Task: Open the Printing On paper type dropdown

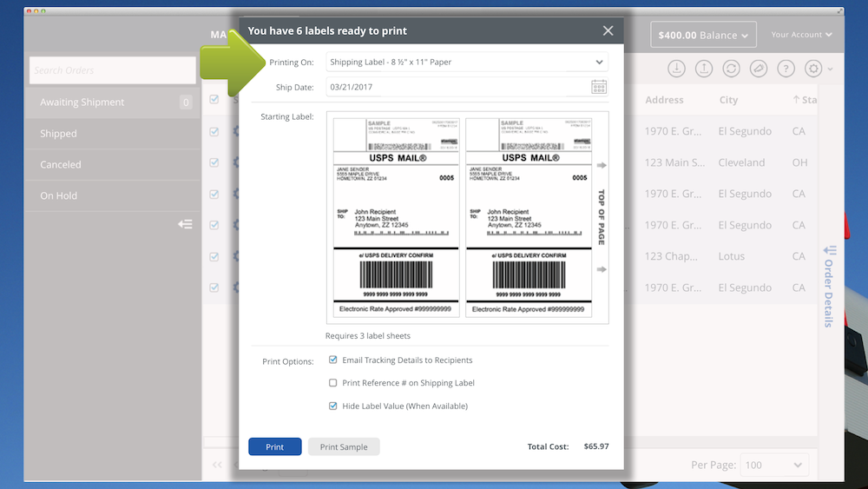Action: click(467, 62)
